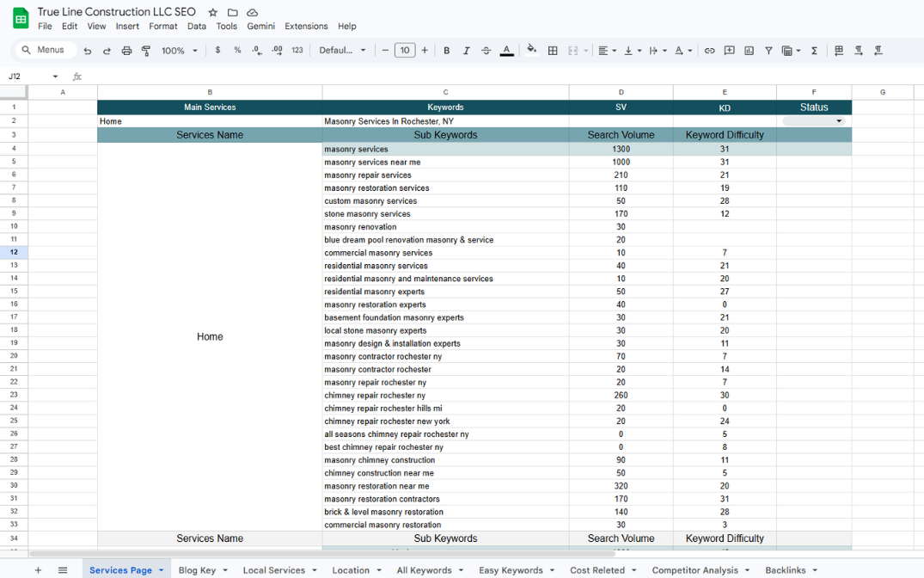The height and width of the screenshot is (578, 924).
Task: Open the zoom 100% dropdown
Action: pos(180,51)
